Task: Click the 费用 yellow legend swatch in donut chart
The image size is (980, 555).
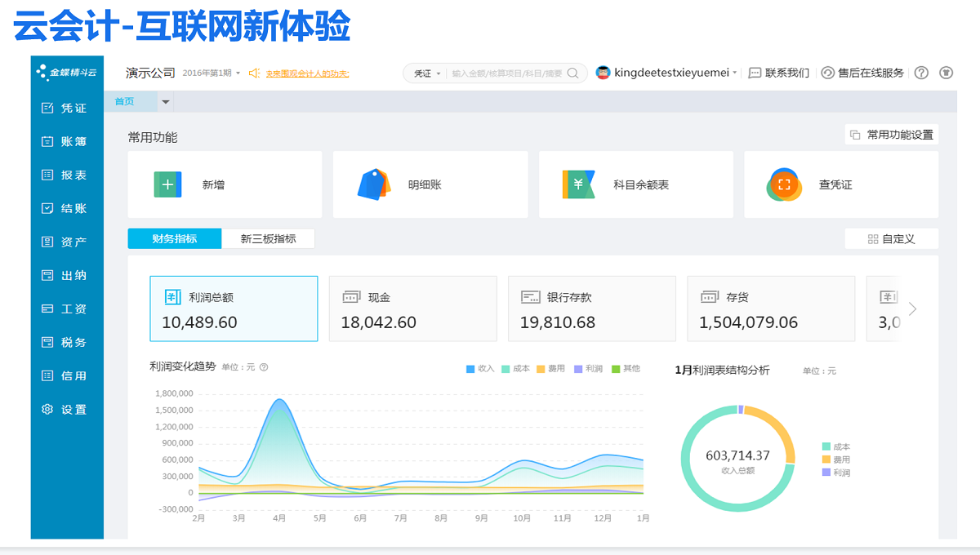Action: (826, 460)
